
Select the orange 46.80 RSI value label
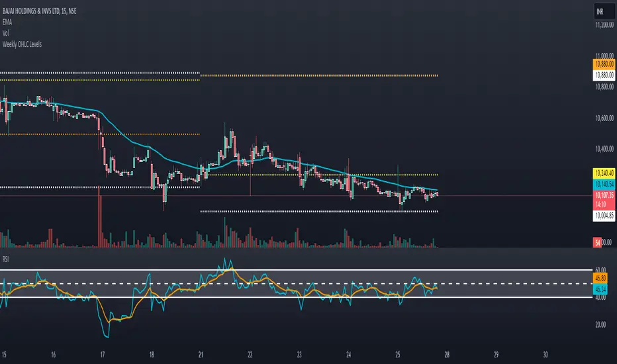pos(600,278)
